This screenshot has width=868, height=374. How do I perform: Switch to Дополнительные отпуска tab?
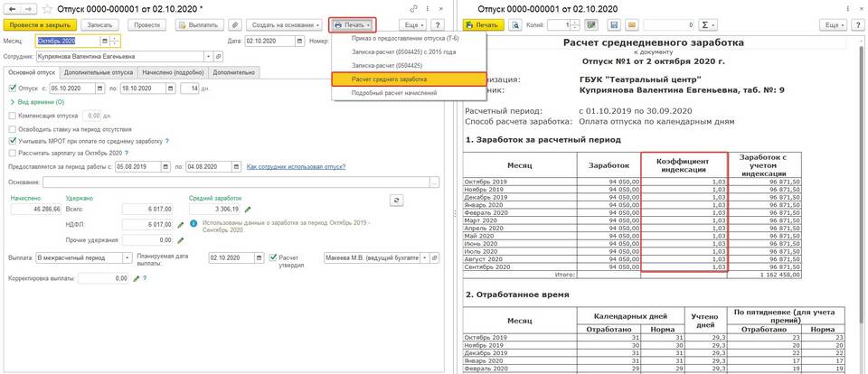tap(99, 72)
